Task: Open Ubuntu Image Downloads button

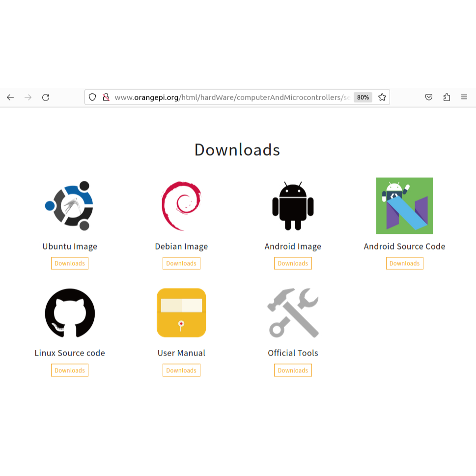Action: 70,263
